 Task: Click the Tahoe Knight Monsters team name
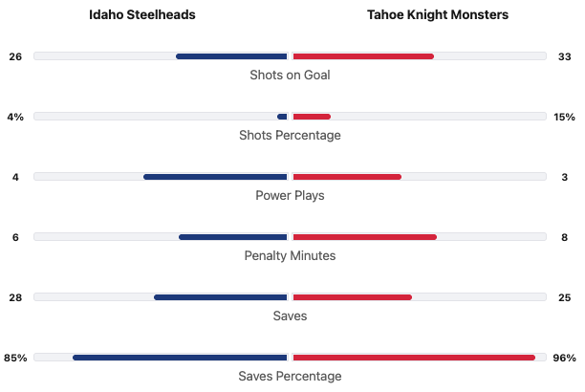pos(437,15)
